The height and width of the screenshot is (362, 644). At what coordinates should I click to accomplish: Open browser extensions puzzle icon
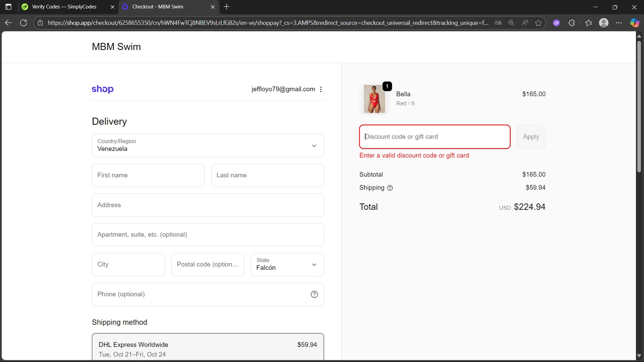pyautogui.click(x=572, y=23)
